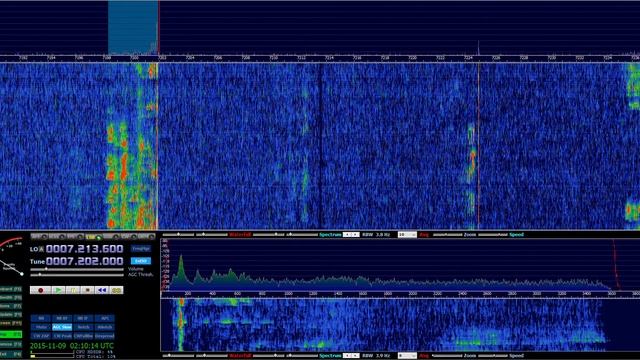Open the FreqMgr frequency manager
Viewport: 640px width, 360px height.
click(x=141, y=249)
